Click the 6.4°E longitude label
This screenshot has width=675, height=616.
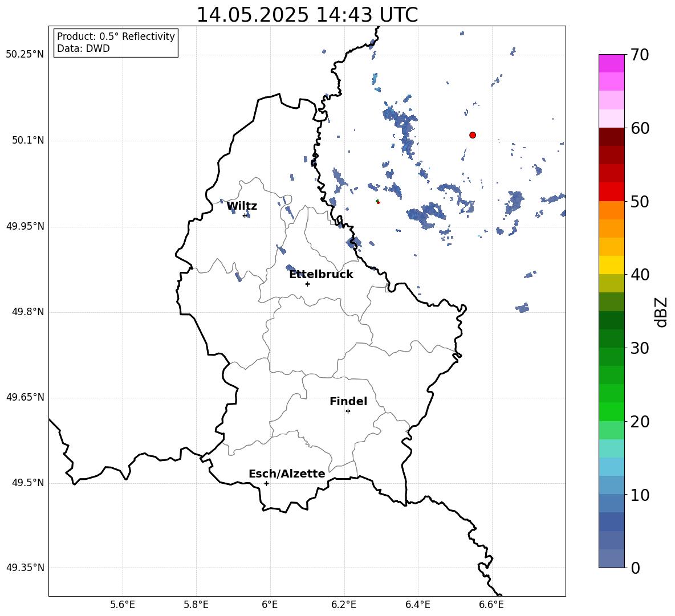pos(417,605)
